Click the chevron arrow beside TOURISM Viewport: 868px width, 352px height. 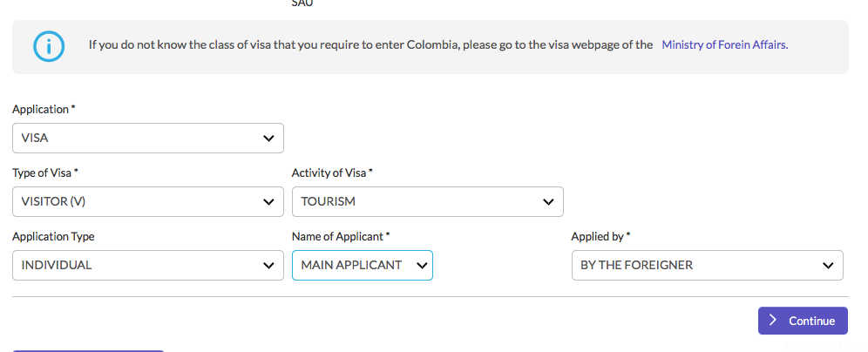click(547, 202)
